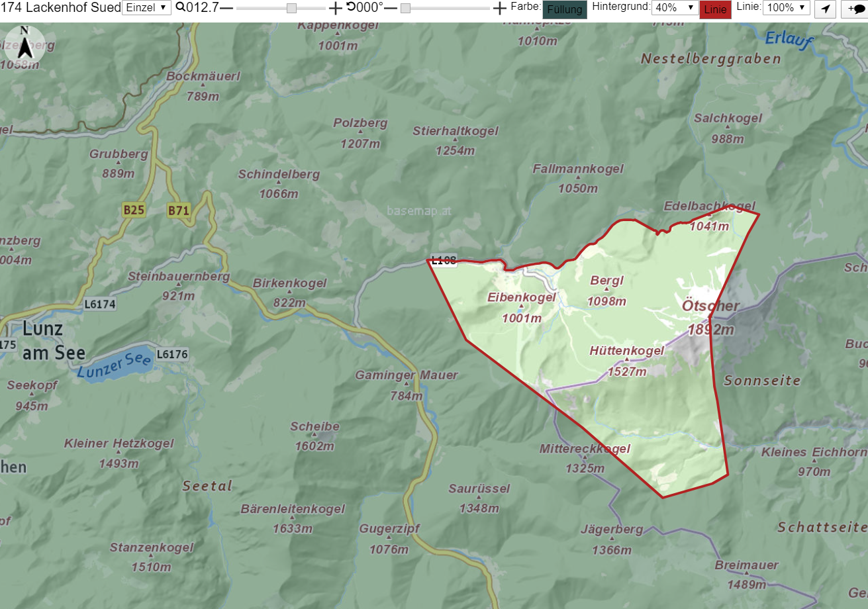Click the zoom slider handle
The height and width of the screenshot is (609, 868).
pos(291,8)
